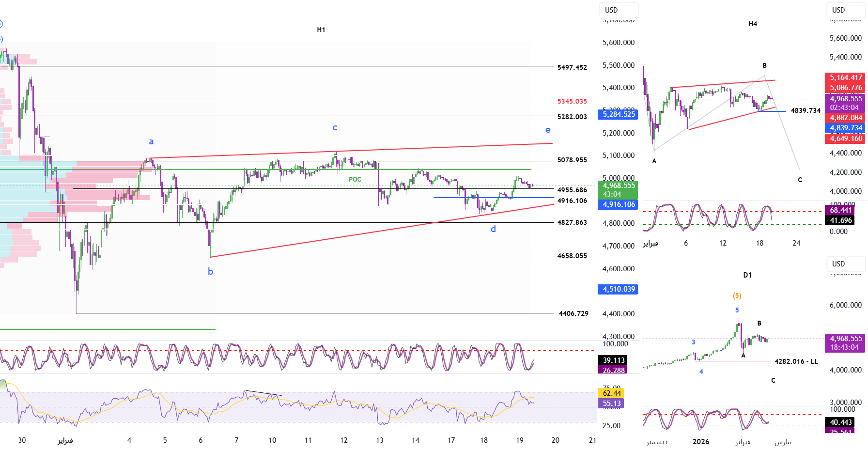
Task: Open USD currency dropdown on H1 chart
Action: pos(619,10)
